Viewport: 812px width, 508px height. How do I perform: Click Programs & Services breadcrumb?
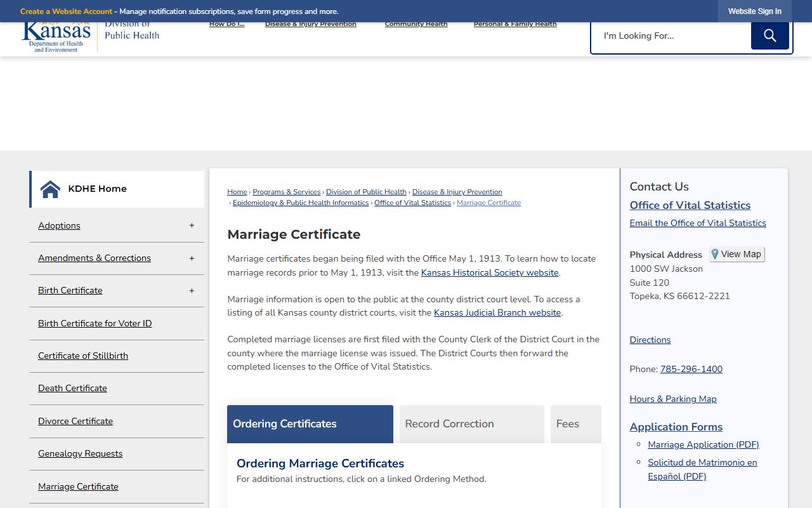[x=287, y=192]
